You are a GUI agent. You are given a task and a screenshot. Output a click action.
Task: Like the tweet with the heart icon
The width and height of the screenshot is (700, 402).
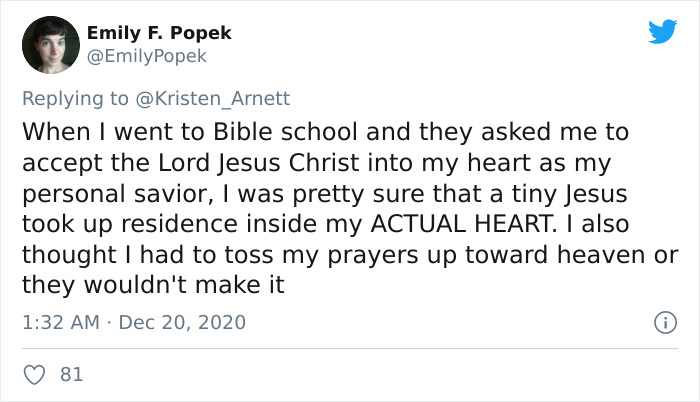(x=34, y=375)
